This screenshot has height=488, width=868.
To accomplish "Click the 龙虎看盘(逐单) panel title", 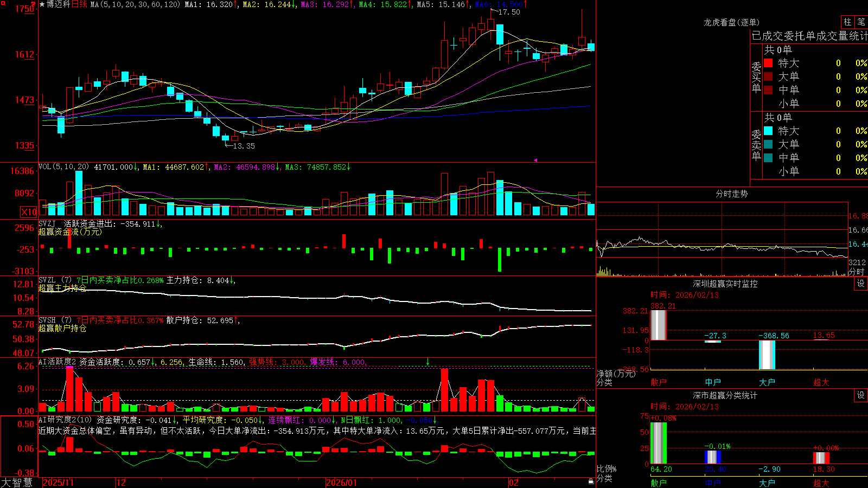I will (x=731, y=22).
